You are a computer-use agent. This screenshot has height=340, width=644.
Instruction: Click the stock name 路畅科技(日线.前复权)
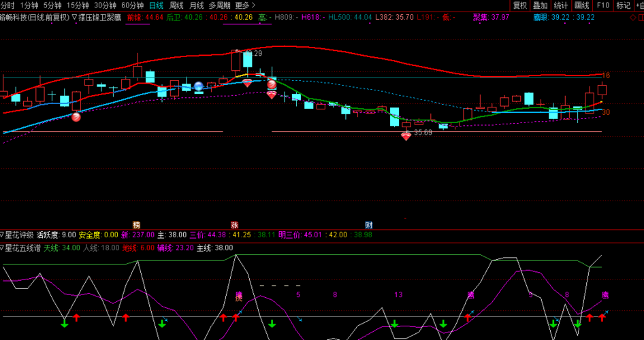click(x=35, y=17)
